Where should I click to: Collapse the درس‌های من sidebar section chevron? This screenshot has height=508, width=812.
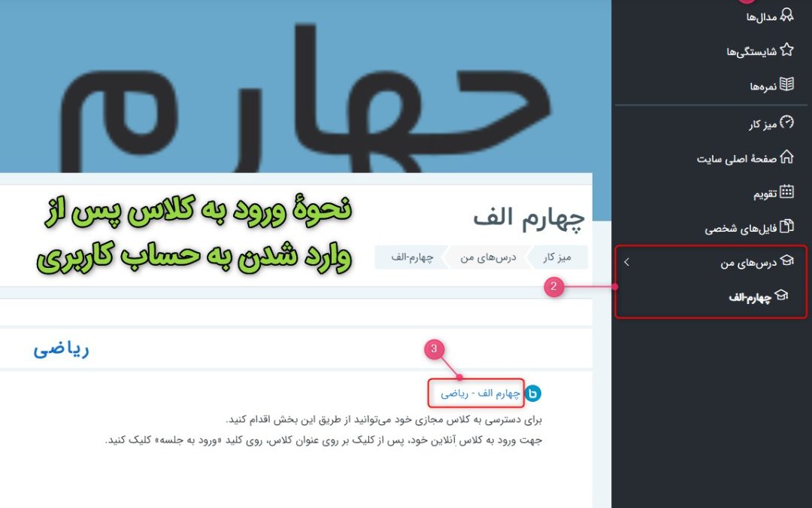[x=626, y=262]
